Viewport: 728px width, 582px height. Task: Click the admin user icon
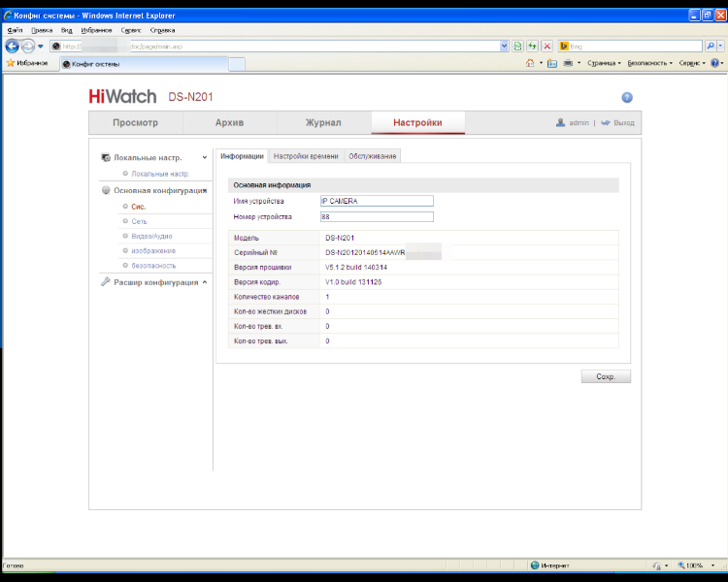pos(560,122)
